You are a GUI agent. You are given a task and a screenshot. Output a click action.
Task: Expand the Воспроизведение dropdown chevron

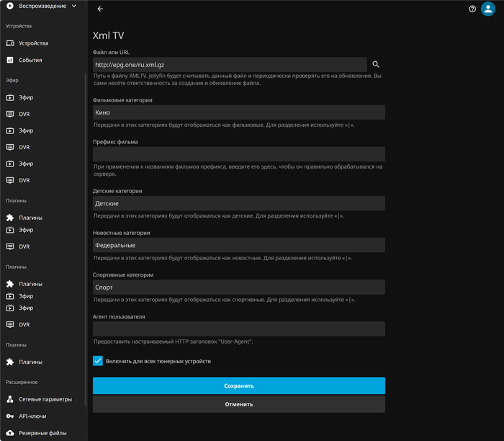[74, 6]
